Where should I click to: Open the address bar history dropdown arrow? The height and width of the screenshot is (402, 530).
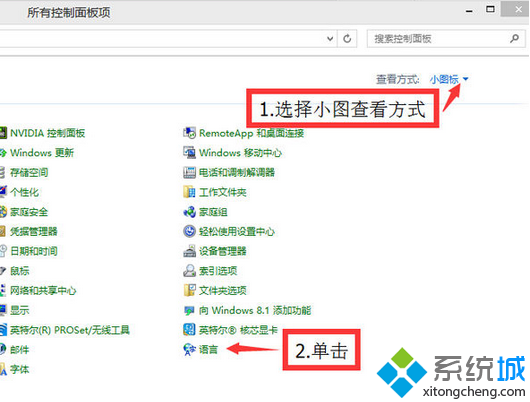coord(330,39)
